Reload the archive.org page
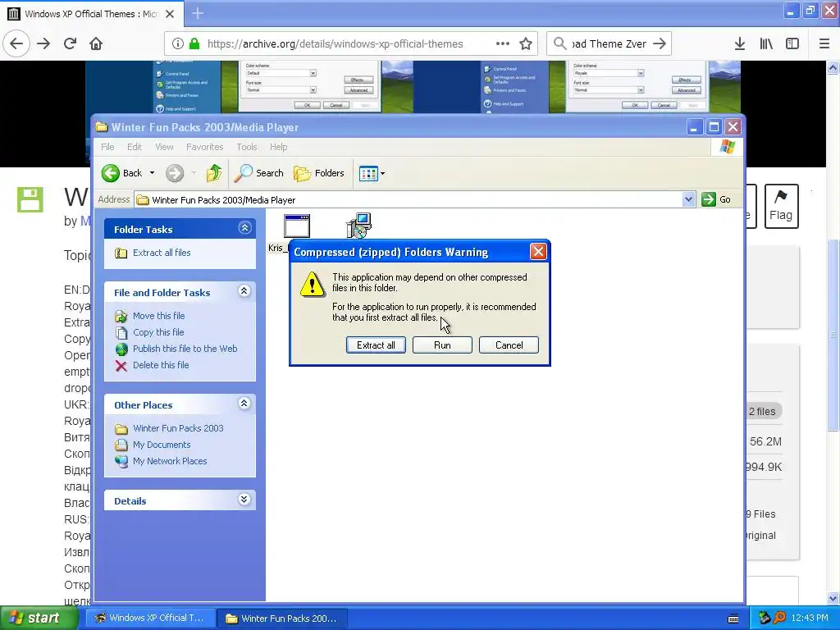The height and width of the screenshot is (630, 840). pyautogui.click(x=70, y=43)
